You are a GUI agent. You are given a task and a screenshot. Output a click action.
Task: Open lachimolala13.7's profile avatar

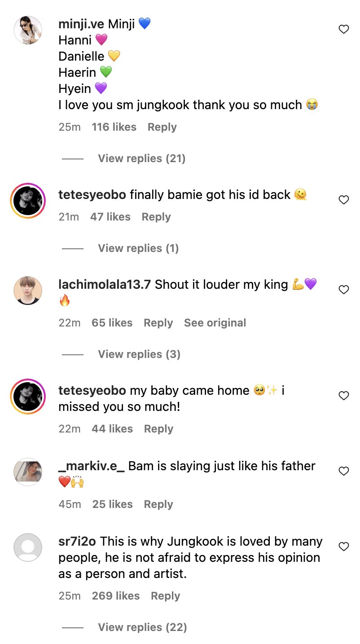tap(28, 290)
